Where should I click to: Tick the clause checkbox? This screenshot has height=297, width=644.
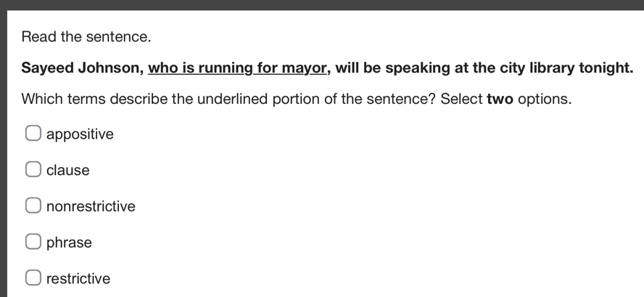pyautogui.click(x=33, y=170)
